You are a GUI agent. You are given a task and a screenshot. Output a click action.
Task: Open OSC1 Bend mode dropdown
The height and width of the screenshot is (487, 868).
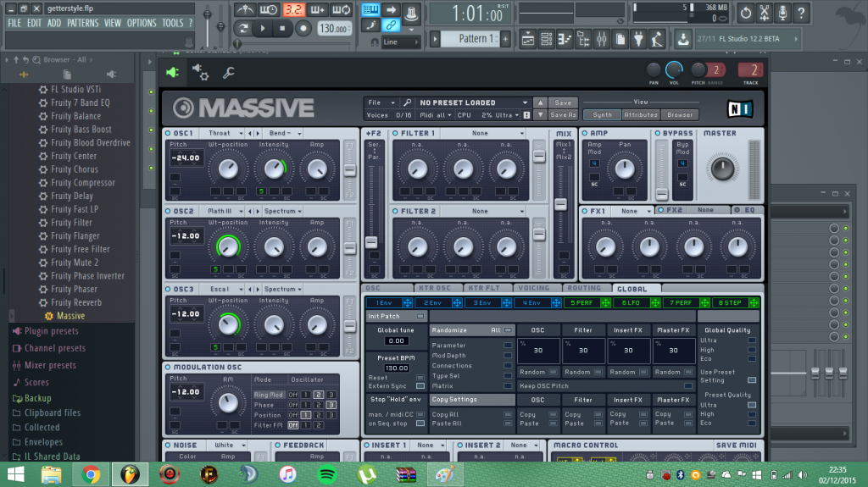(285, 133)
